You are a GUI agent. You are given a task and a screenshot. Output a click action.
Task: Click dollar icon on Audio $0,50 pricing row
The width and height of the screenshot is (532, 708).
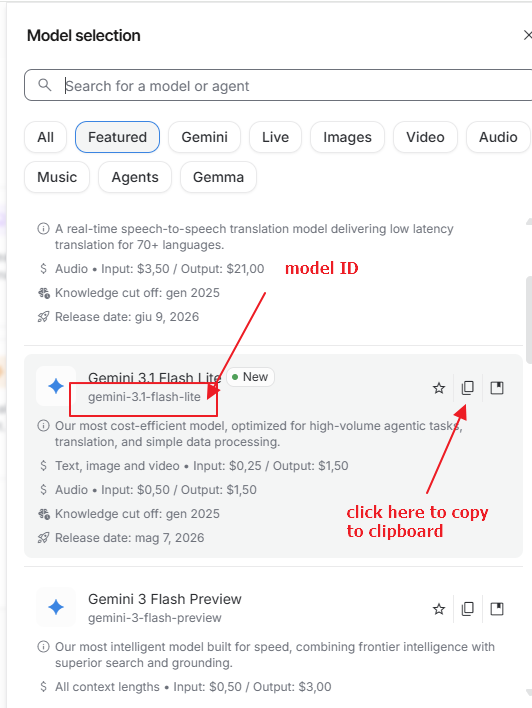click(x=43, y=490)
